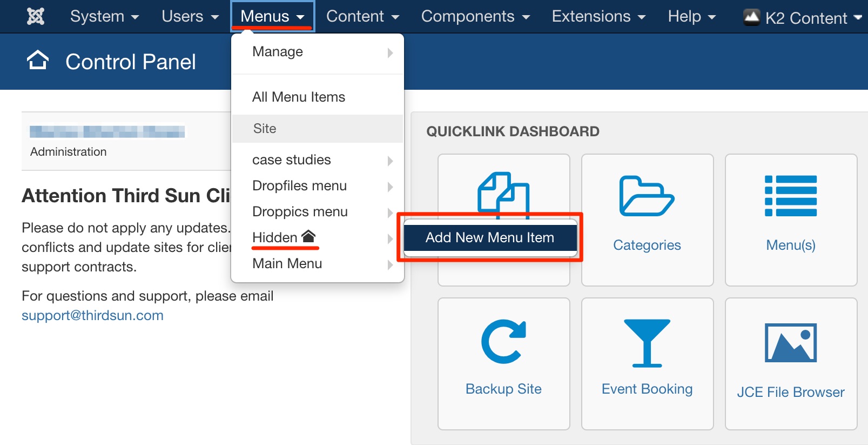Open the Extensions dropdown menu
The image size is (868, 445).
tap(598, 16)
